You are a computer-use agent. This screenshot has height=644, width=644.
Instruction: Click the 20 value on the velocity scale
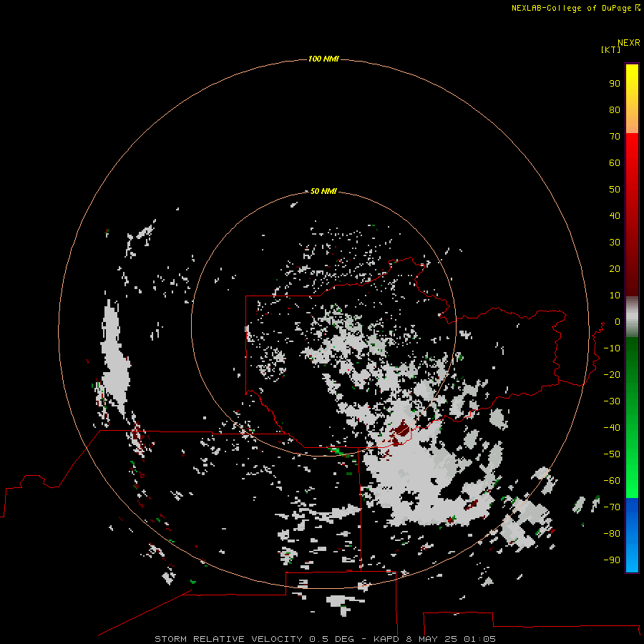(x=615, y=269)
